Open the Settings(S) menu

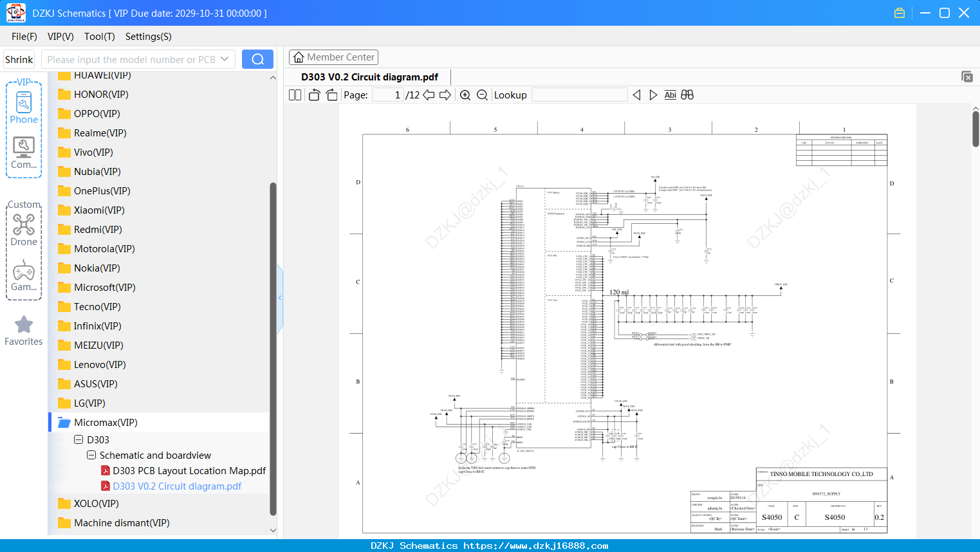(x=149, y=37)
